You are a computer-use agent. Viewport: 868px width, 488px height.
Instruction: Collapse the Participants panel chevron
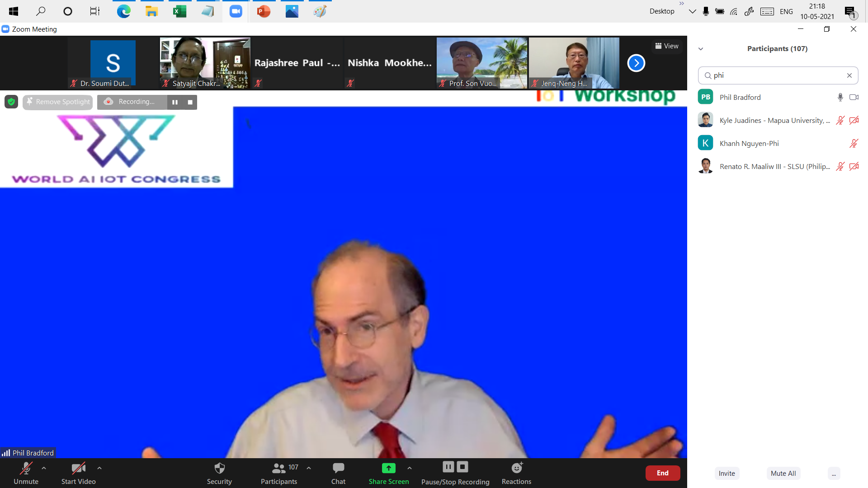pyautogui.click(x=701, y=49)
